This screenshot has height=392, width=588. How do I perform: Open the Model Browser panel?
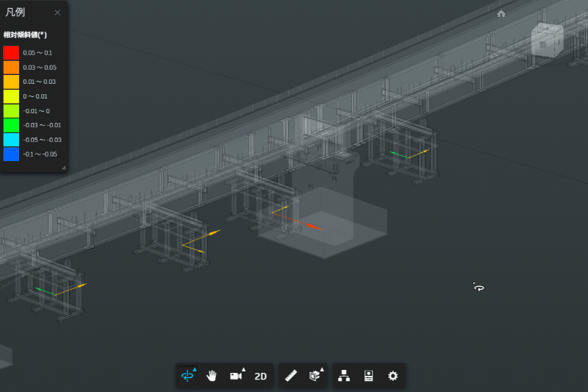point(344,376)
